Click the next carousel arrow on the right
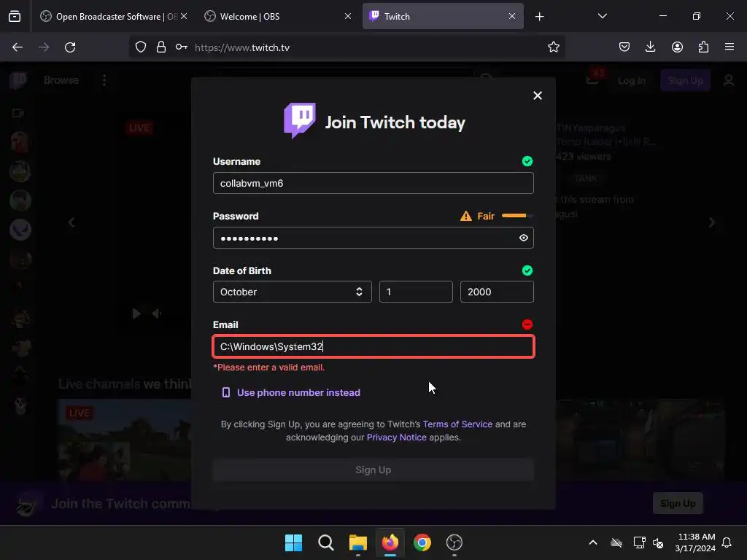Image resolution: width=747 pixels, height=560 pixels. 712,222
